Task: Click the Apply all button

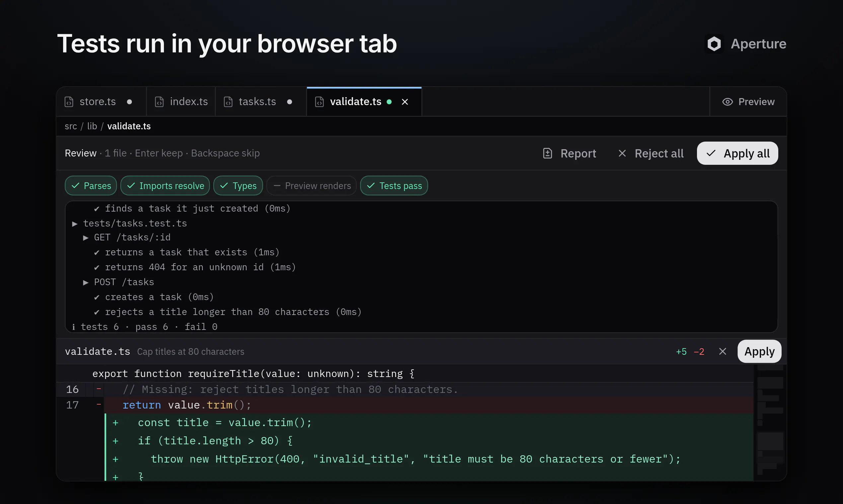Action: click(x=737, y=153)
